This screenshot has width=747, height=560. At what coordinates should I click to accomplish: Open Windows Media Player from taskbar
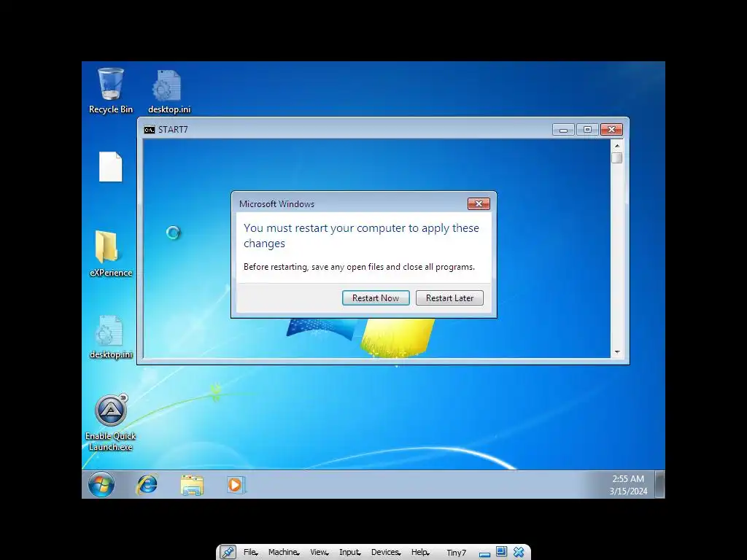236,485
